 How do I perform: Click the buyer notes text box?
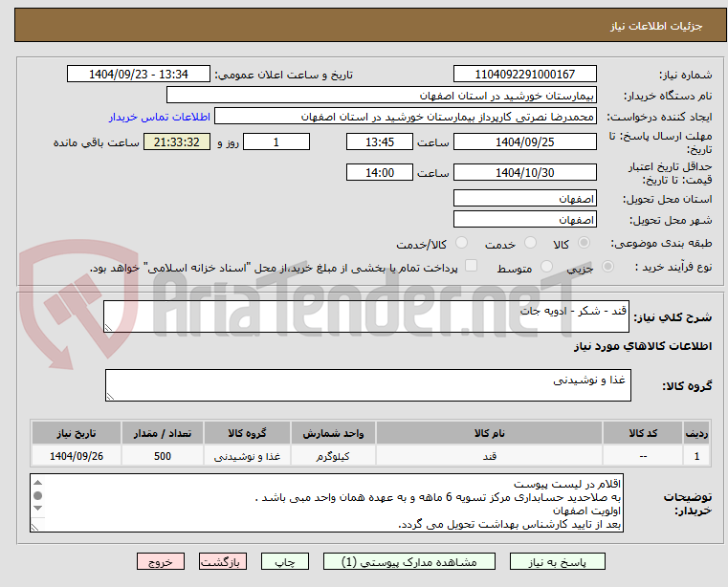click(326, 503)
